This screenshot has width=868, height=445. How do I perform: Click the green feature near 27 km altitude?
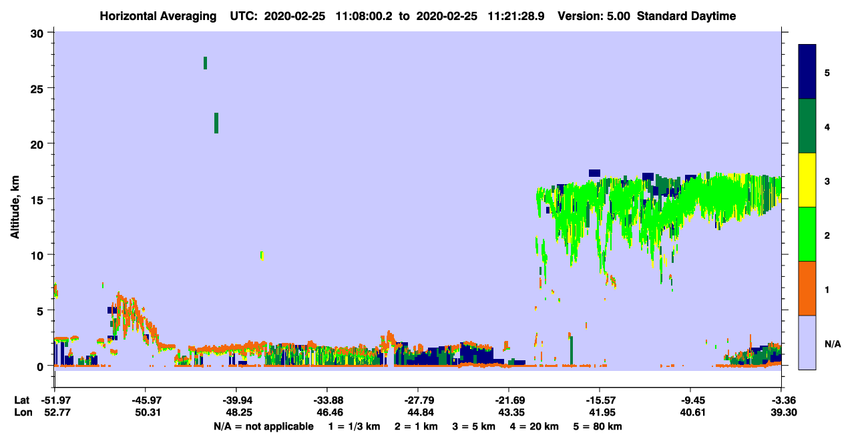coord(205,63)
